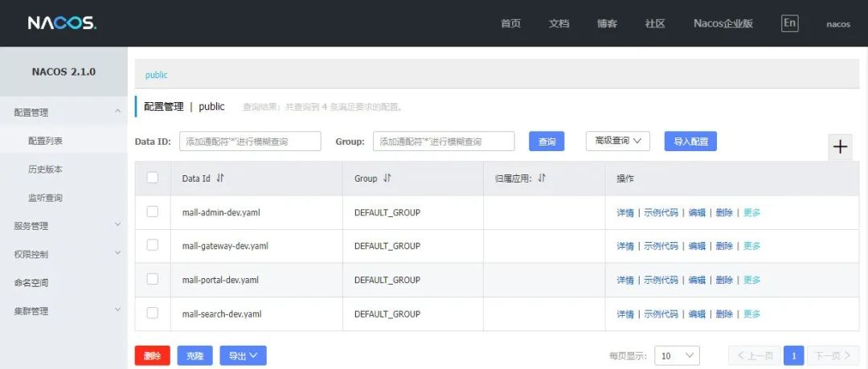The height and width of the screenshot is (369, 868).
Task: Open the nacos user menu
Action: (x=838, y=24)
